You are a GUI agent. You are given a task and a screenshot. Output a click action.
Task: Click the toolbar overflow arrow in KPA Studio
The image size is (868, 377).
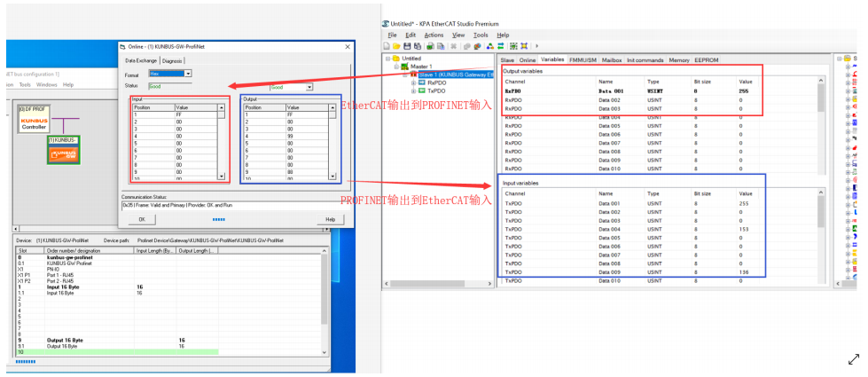(x=536, y=46)
